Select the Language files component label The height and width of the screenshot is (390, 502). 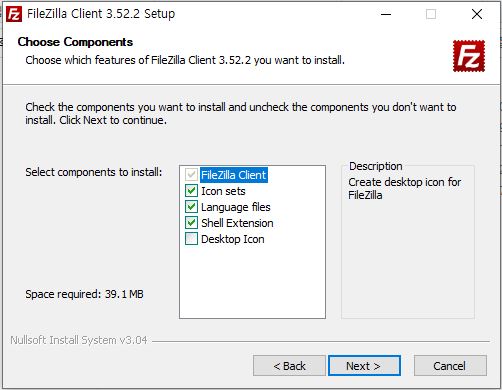236,207
